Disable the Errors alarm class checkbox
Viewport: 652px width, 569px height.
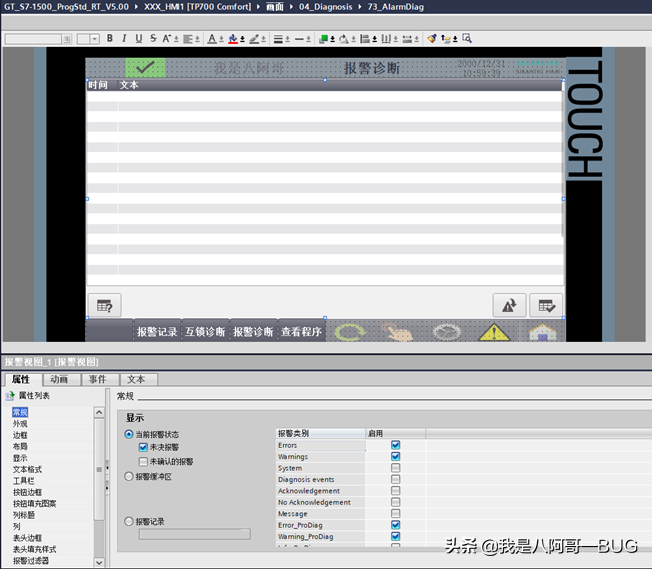pyautogui.click(x=396, y=445)
